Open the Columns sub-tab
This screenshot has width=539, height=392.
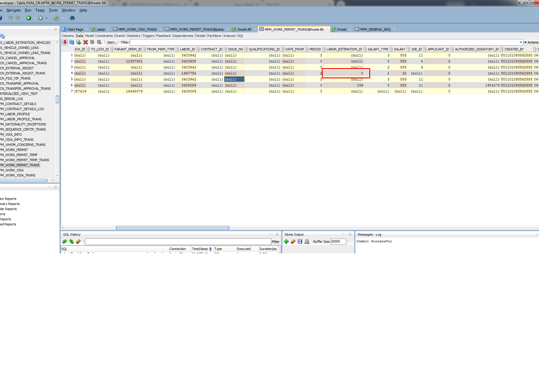(68, 36)
